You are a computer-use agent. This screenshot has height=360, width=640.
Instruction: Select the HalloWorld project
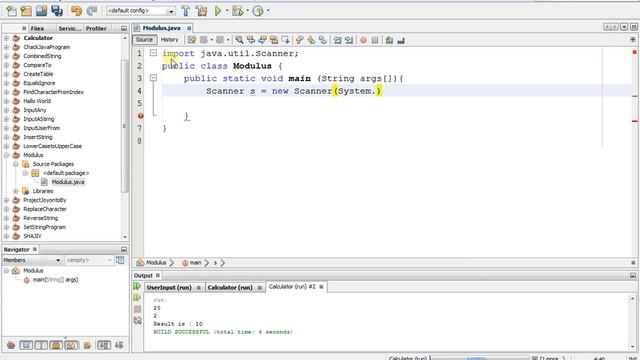click(37, 101)
